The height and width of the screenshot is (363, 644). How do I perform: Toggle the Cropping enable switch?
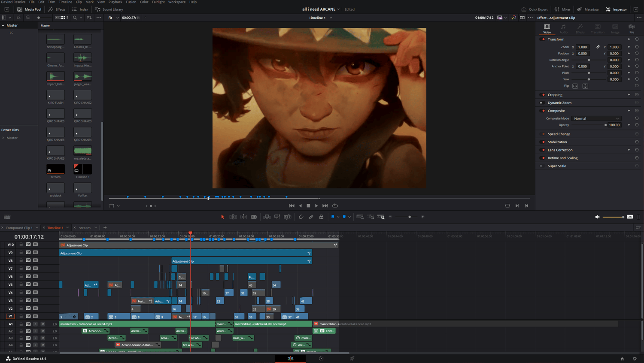pyautogui.click(x=543, y=95)
